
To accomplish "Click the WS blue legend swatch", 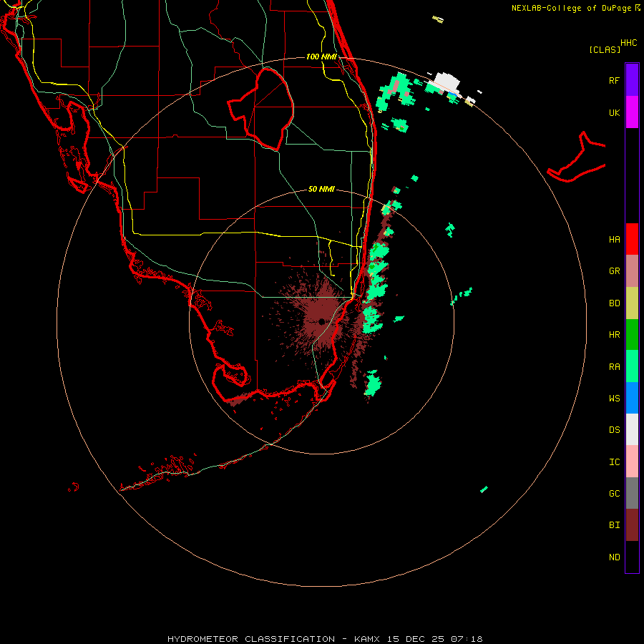I will (632, 398).
